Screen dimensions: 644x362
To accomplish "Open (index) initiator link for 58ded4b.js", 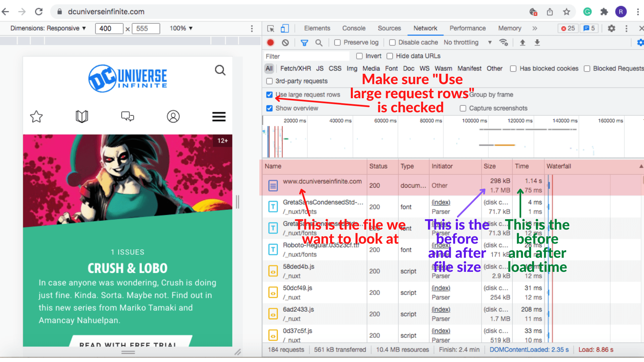I will pyautogui.click(x=441, y=267).
